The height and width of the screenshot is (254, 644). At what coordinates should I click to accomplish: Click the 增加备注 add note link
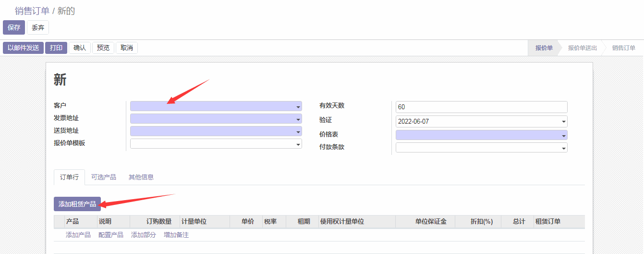(x=176, y=235)
